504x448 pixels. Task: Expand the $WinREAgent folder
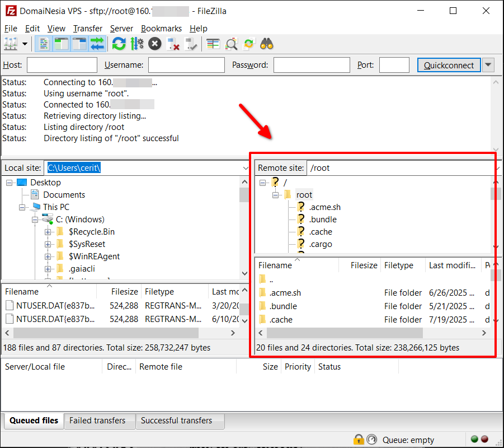(48, 256)
